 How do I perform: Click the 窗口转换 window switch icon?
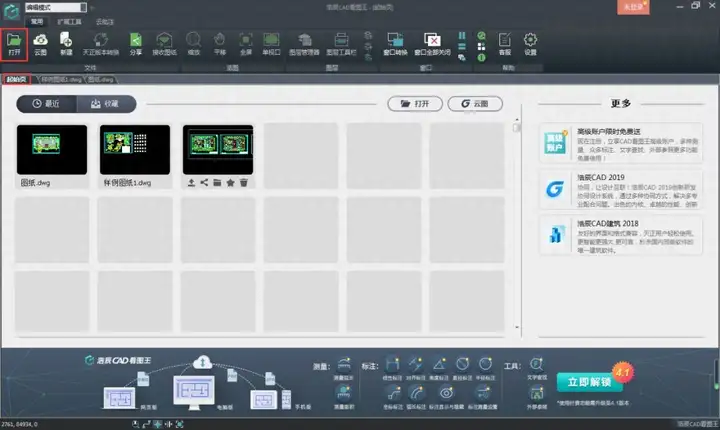(395, 44)
